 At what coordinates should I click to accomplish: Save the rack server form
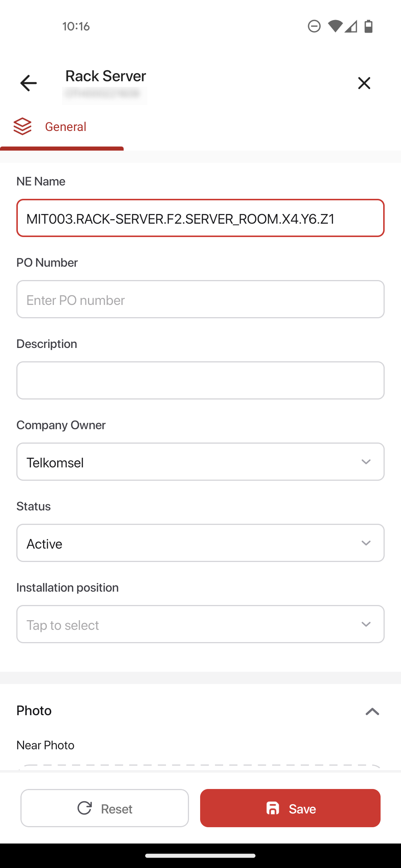(x=290, y=808)
